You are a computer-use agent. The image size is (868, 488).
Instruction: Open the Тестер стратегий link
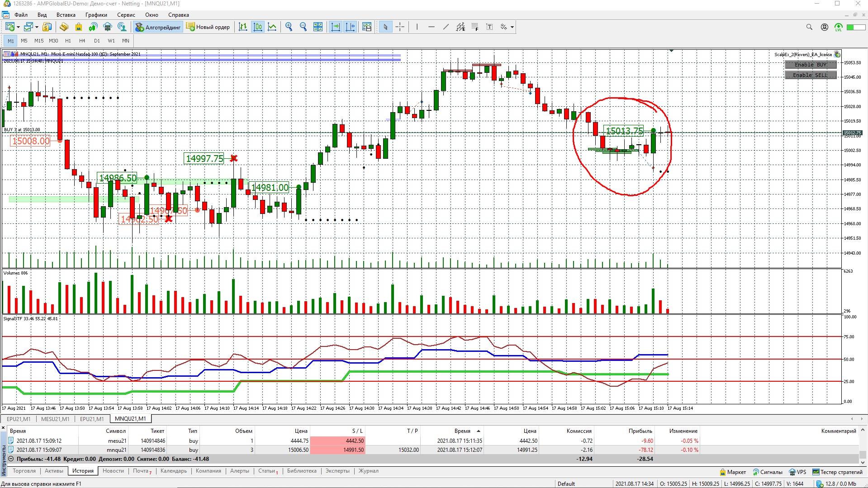(x=838, y=472)
